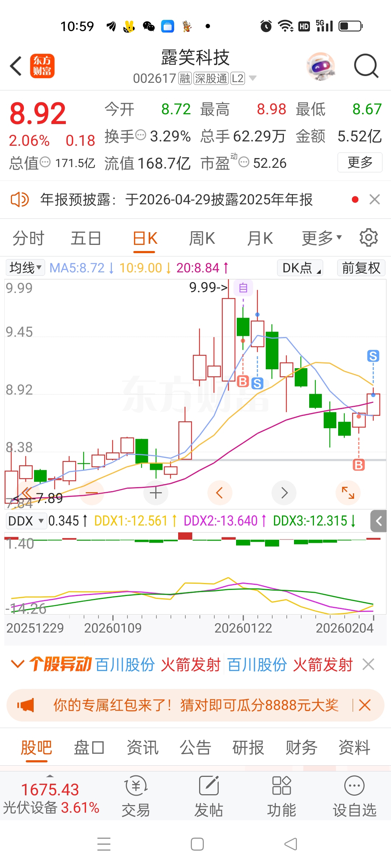
Task: Switch to the 月K chart tab
Action: click(260, 239)
